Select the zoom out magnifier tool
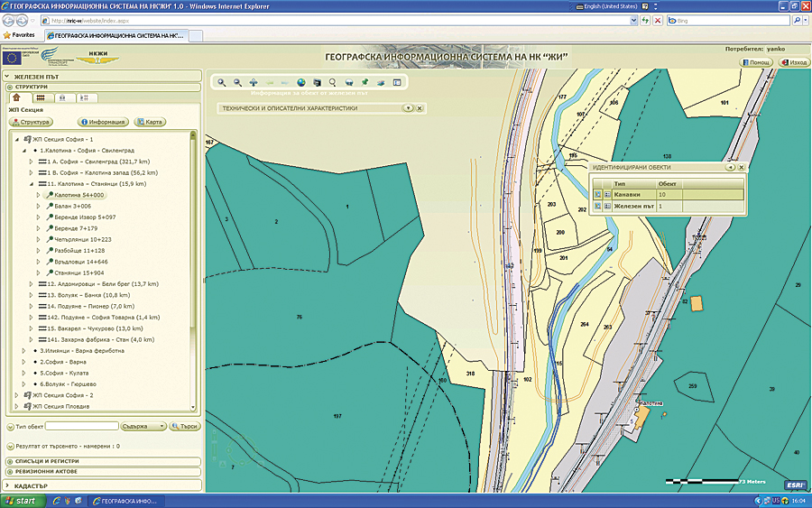Screen dimensions: 812x508 pos(237,82)
